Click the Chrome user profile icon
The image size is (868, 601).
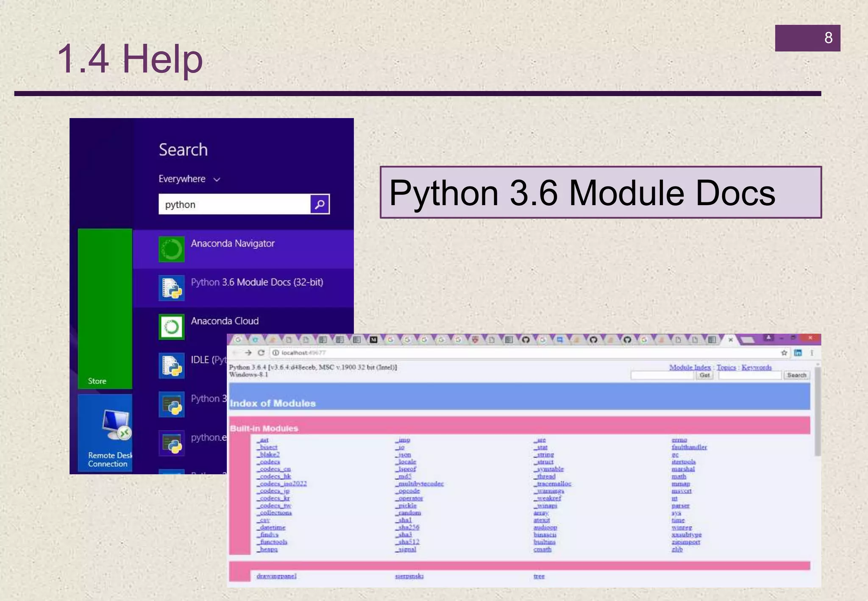pos(768,338)
